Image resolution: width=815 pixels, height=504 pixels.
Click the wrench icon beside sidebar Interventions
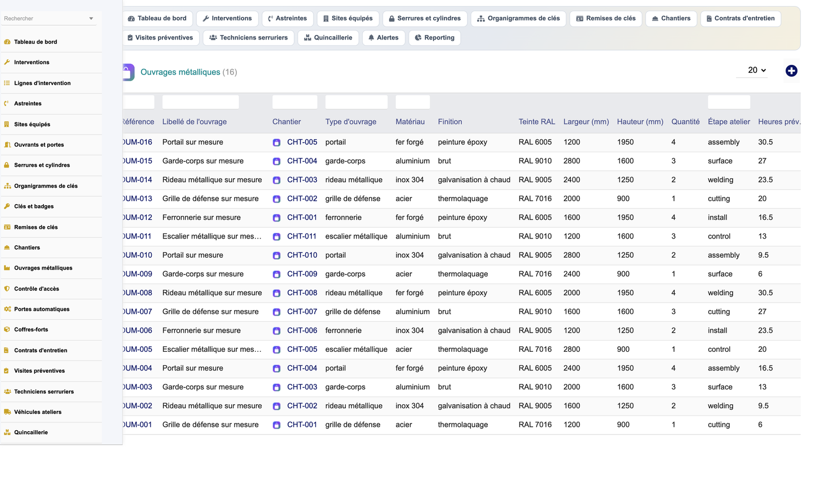point(7,62)
